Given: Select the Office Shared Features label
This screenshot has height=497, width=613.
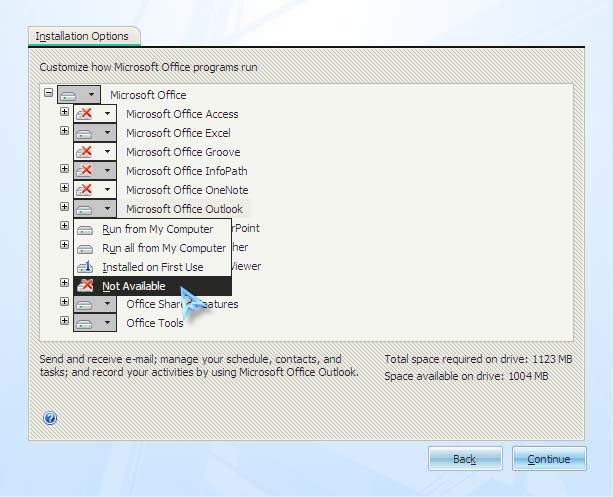Looking at the screenshot, I should pyautogui.click(x=182, y=304).
